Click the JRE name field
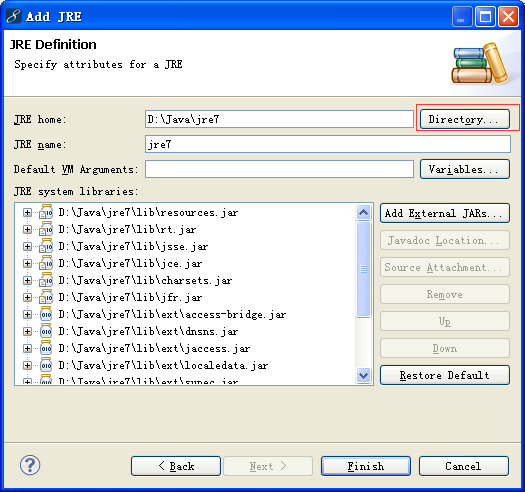 [x=328, y=144]
